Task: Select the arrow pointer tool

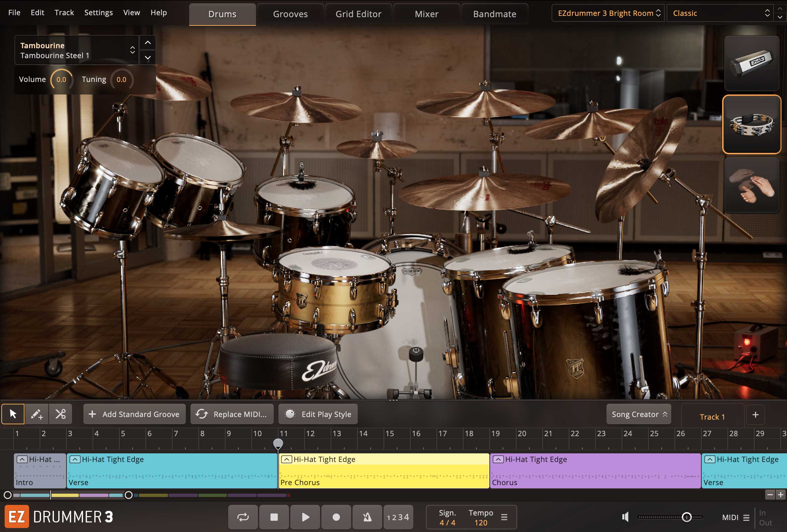Action: pyautogui.click(x=13, y=414)
